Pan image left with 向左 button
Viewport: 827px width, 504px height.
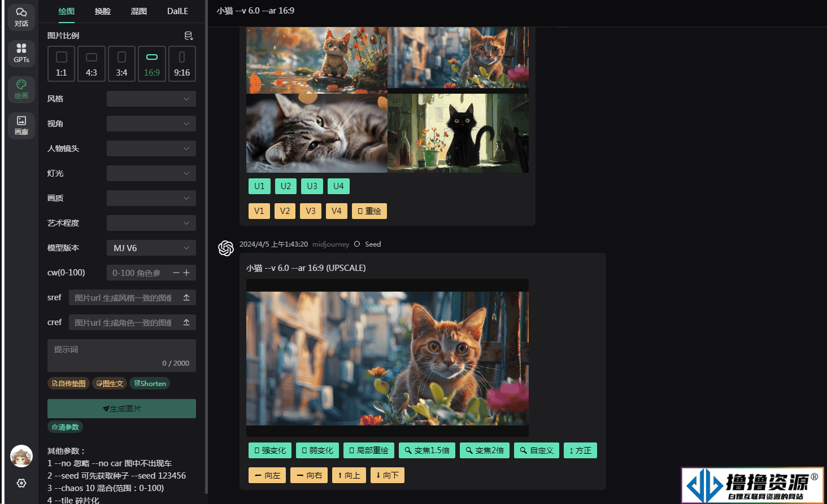267,475
